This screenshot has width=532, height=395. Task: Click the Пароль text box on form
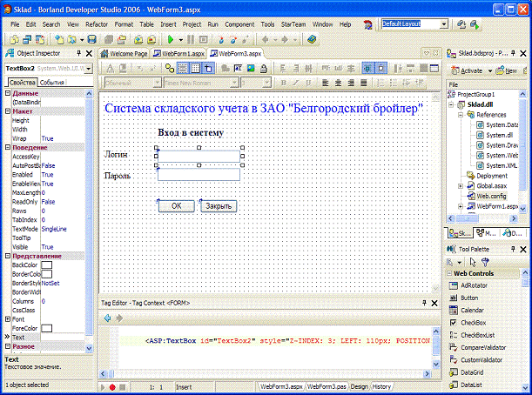click(x=198, y=175)
